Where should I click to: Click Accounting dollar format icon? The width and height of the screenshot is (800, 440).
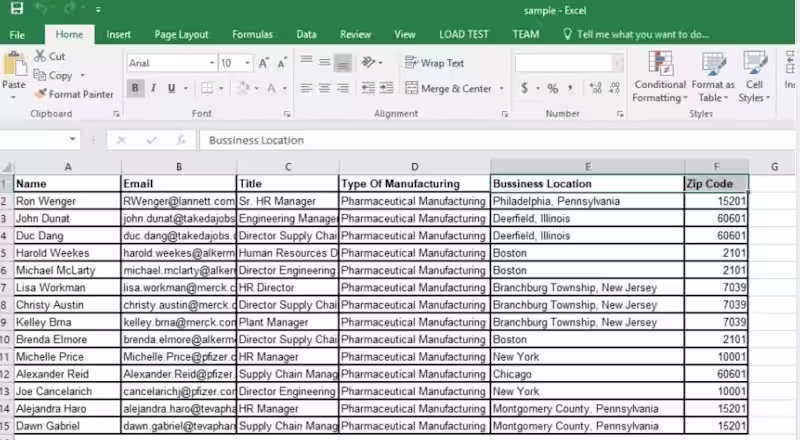(524, 88)
